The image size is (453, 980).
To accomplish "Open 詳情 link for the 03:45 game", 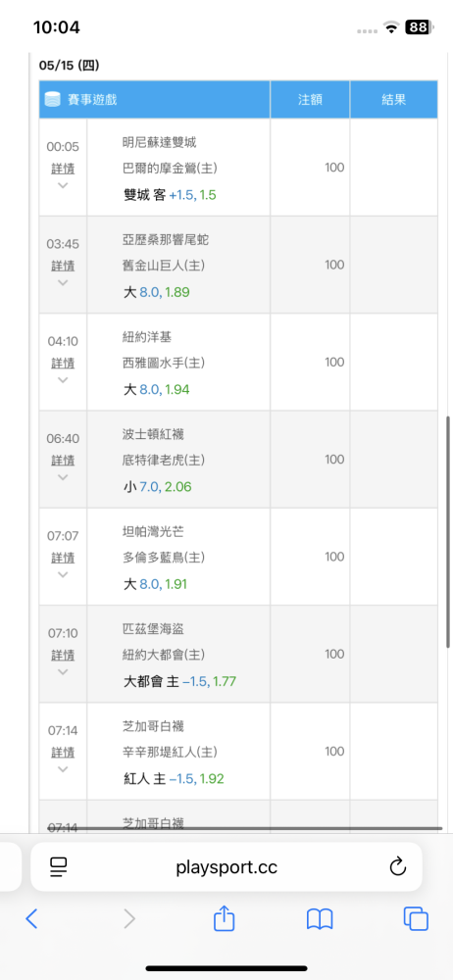I will coord(63,266).
